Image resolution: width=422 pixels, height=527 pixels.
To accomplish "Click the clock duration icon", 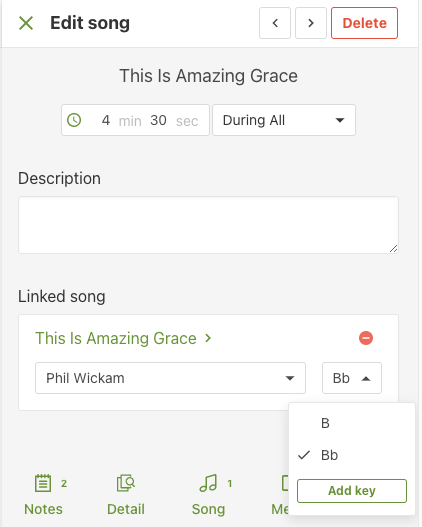I will click(74, 120).
